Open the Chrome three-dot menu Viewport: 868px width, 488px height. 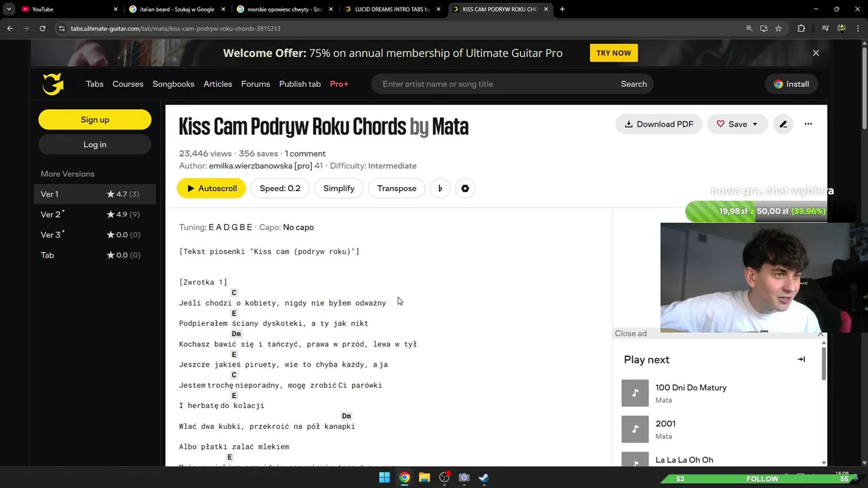[858, 28]
